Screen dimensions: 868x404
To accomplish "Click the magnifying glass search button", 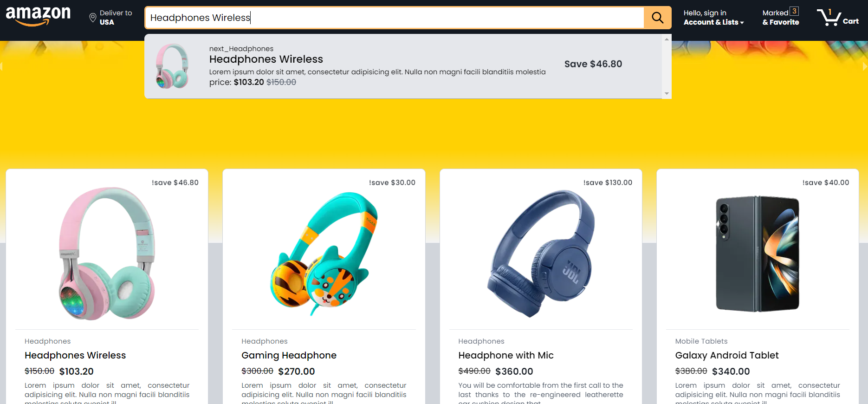I will (657, 18).
